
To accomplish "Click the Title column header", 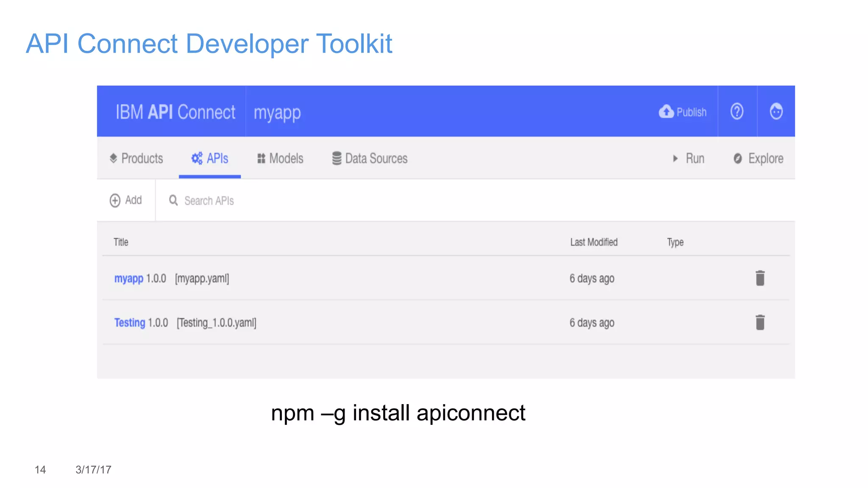I will (121, 242).
